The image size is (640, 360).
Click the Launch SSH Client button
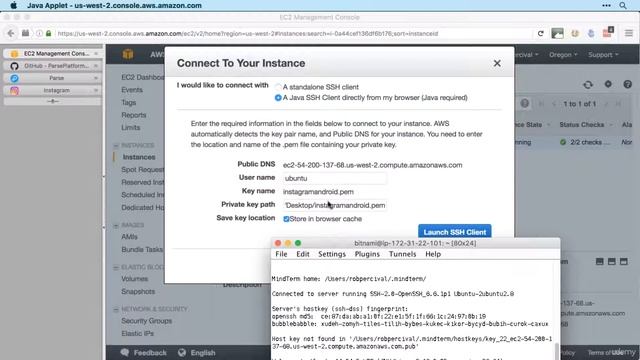(x=455, y=232)
